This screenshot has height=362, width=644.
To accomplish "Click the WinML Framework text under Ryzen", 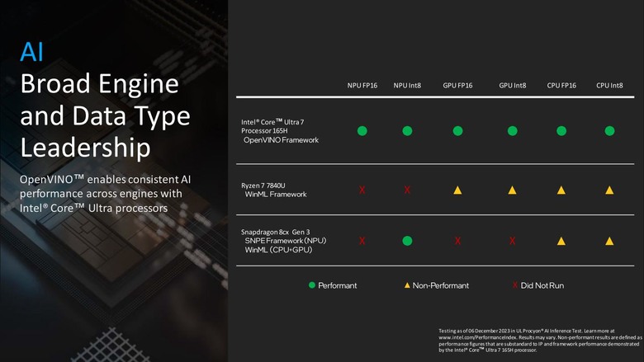I will click(x=276, y=195).
